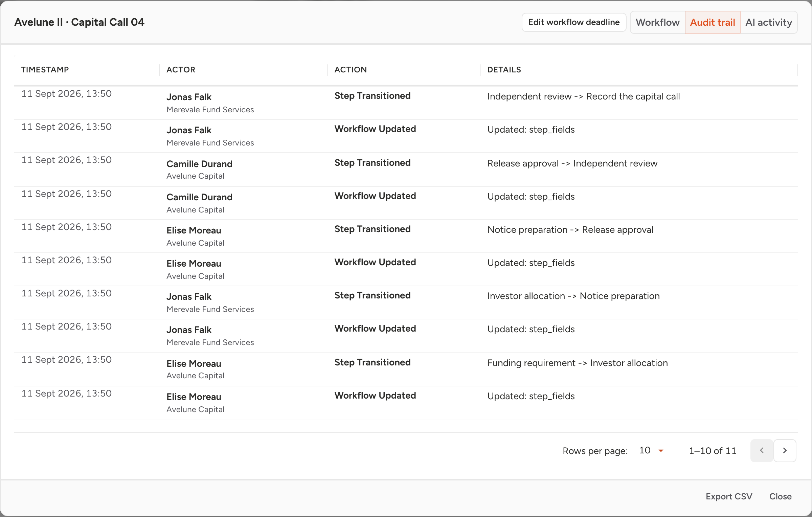Click the '1–10 of 11' pagination text
Screen dimensions: 812x517
click(713, 451)
